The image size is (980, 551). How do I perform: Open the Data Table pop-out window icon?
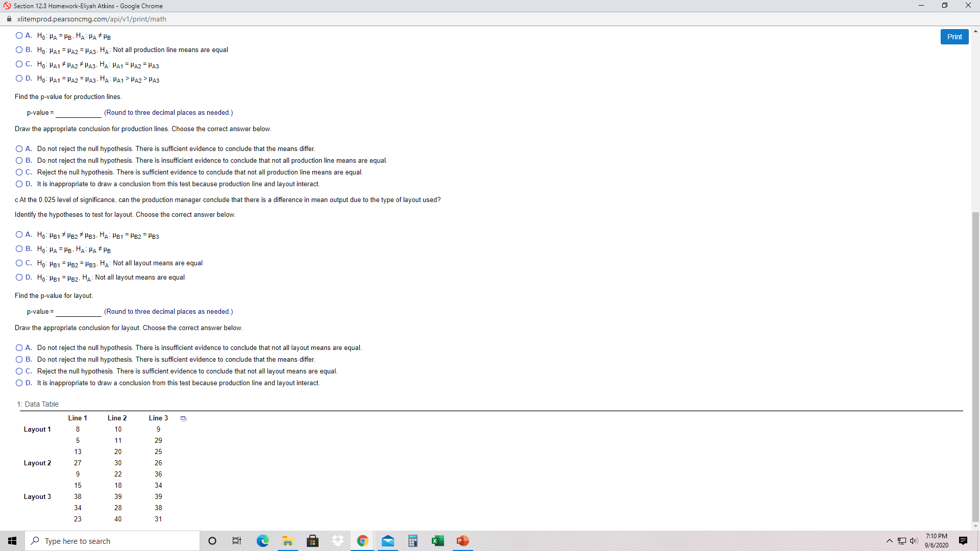click(183, 418)
